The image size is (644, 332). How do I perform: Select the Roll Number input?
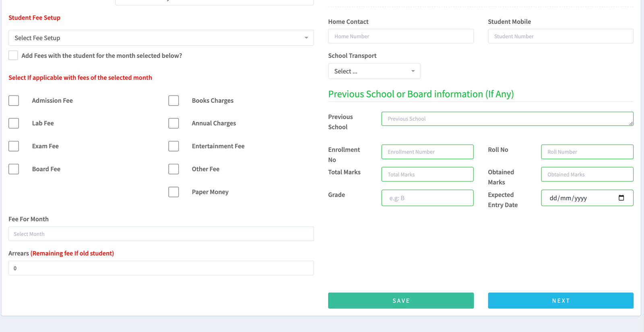[587, 152]
